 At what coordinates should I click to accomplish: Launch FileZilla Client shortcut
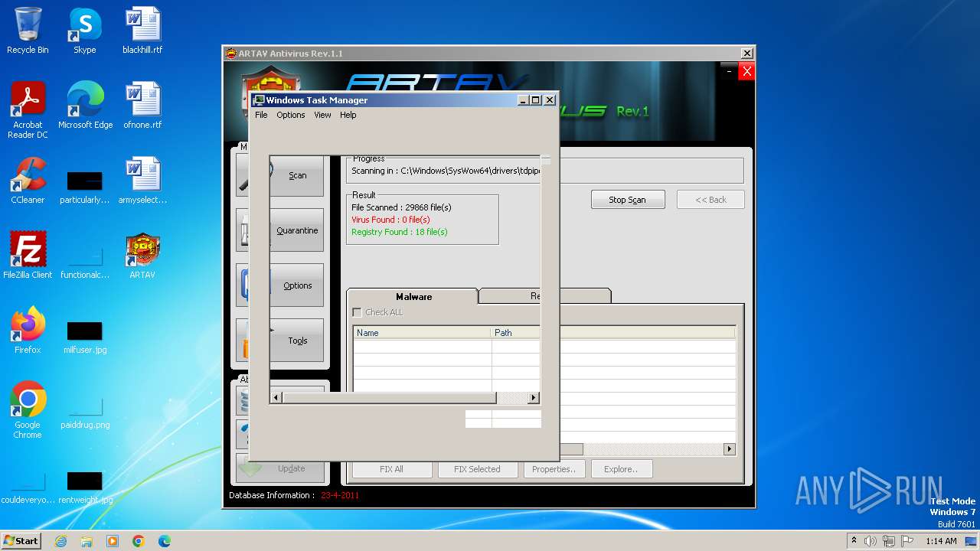[28, 256]
